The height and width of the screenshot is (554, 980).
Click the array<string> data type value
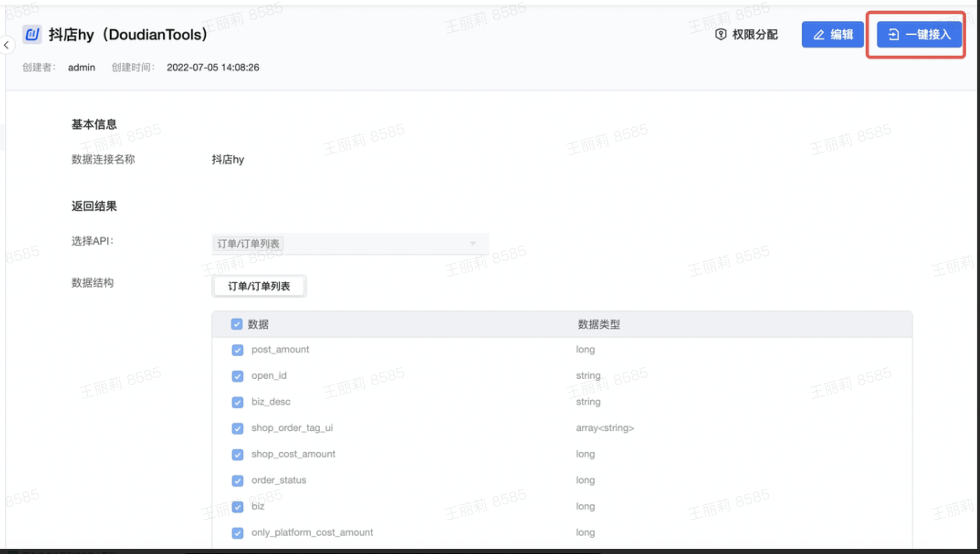point(605,428)
